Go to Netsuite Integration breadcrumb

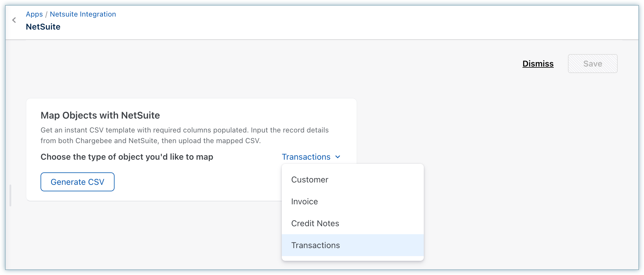[x=83, y=14]
